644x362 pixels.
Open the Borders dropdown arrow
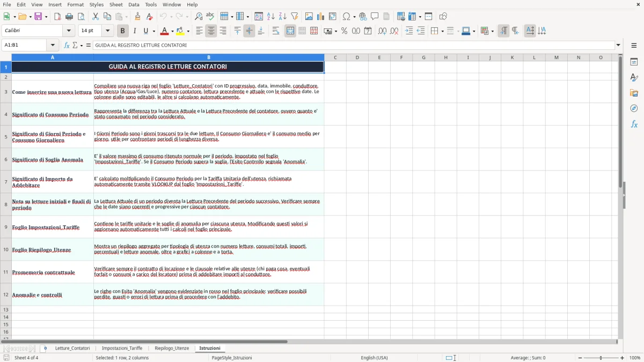pos(442,31)
